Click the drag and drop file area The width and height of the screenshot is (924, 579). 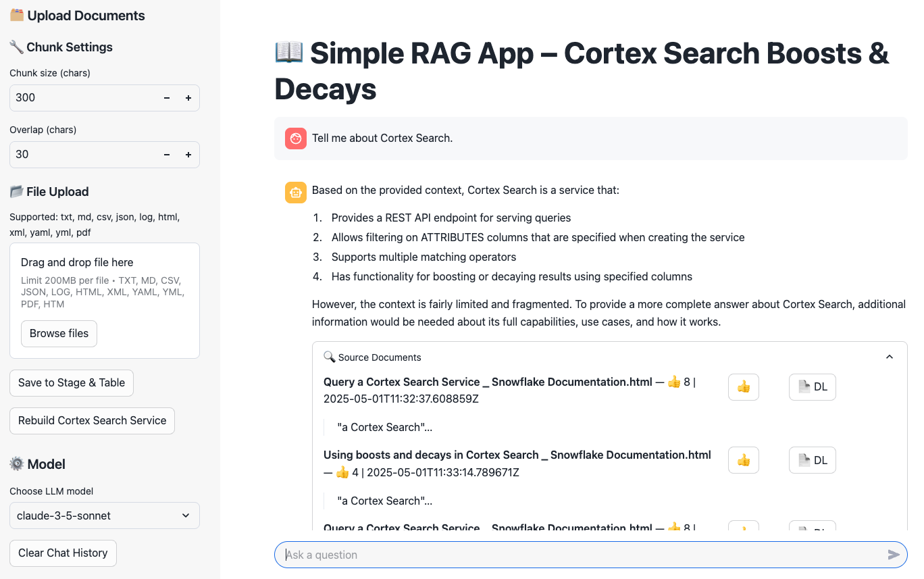tap(105, 300)
